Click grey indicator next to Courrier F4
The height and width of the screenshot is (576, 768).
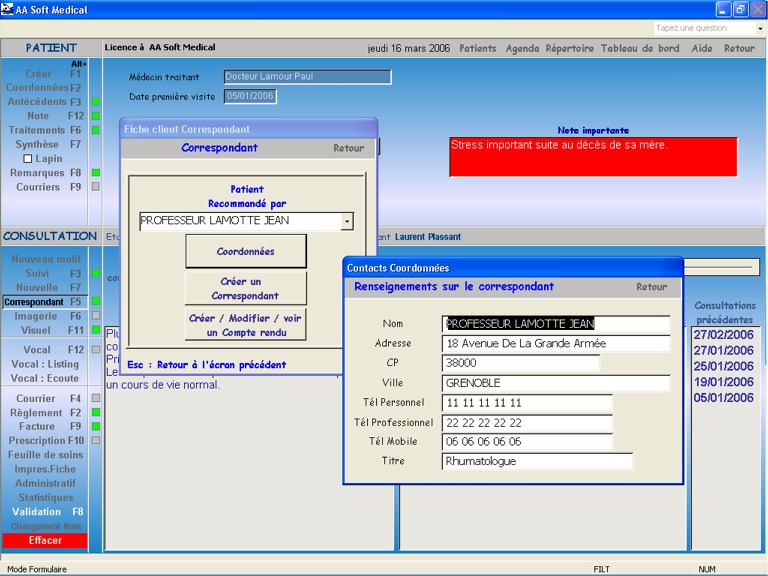[96, 398]
